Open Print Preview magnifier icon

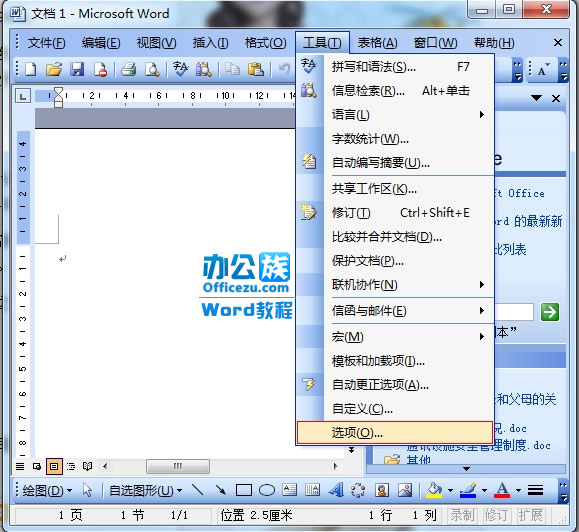(x=152, y=69)
